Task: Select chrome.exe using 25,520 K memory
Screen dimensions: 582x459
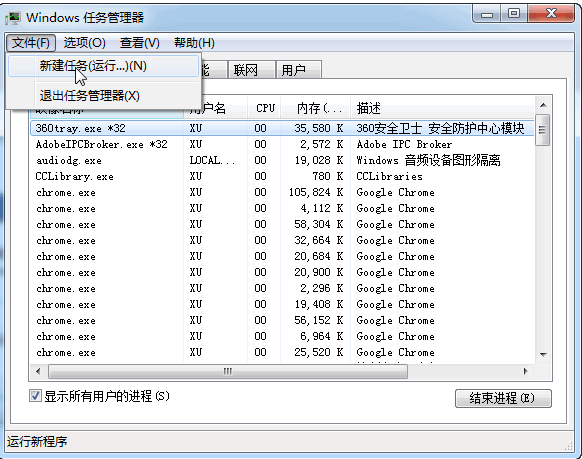Action: point(282,352)
